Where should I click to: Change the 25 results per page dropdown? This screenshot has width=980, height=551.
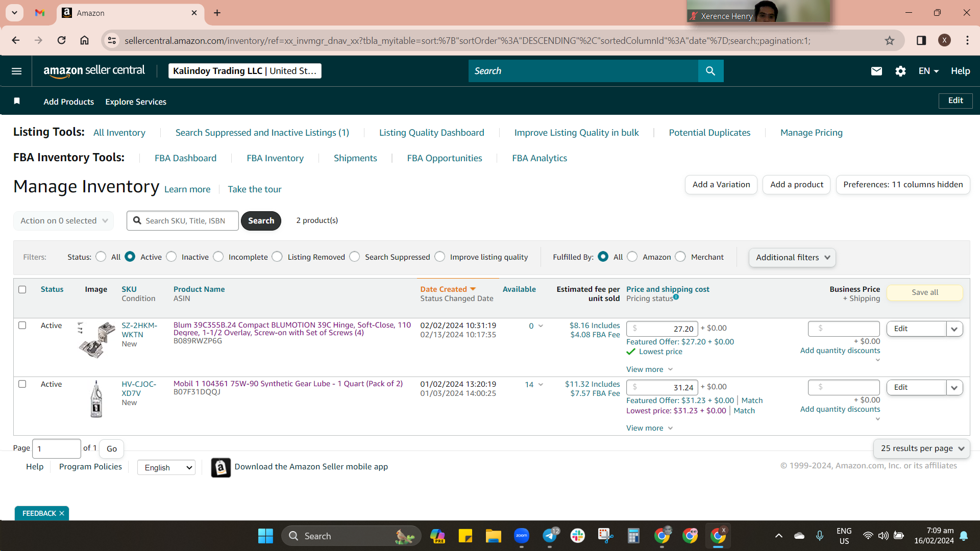click(922, 448)
